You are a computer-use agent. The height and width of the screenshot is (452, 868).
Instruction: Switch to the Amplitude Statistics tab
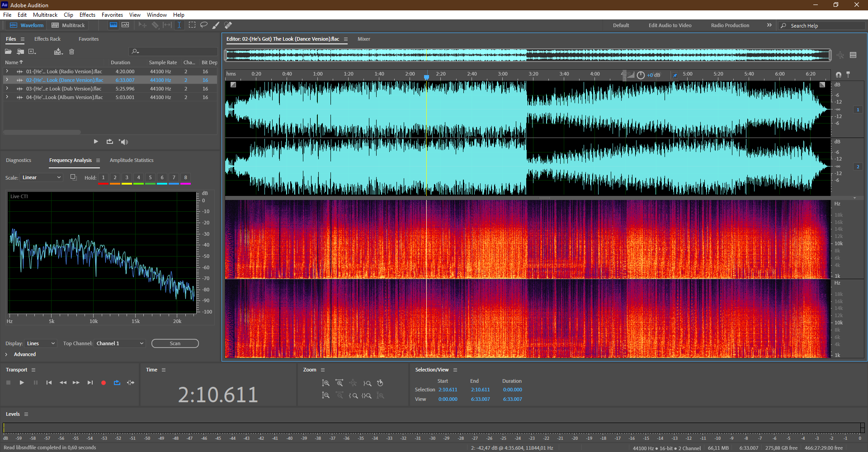132,160
